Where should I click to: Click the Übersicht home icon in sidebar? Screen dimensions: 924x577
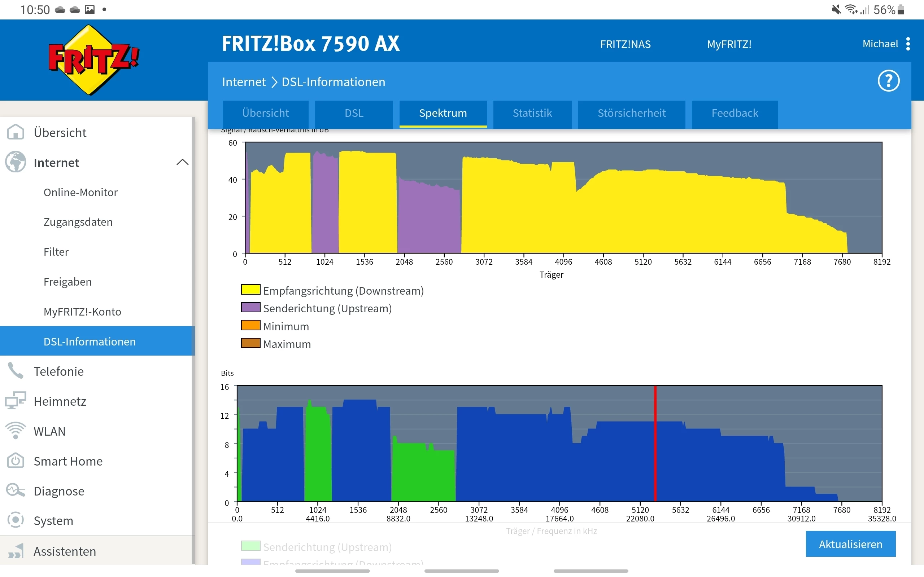(16, 132)
